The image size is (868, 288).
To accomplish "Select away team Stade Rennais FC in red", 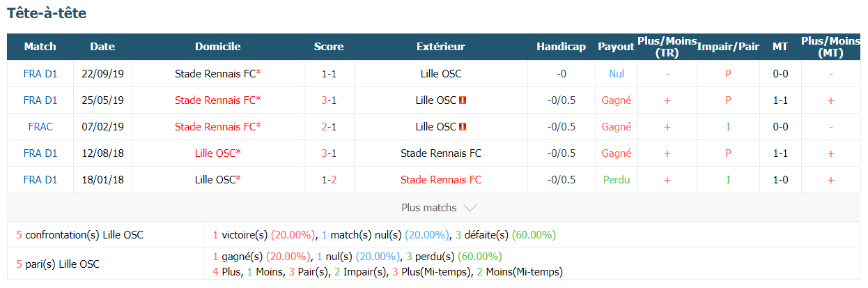I will point(441,180).
